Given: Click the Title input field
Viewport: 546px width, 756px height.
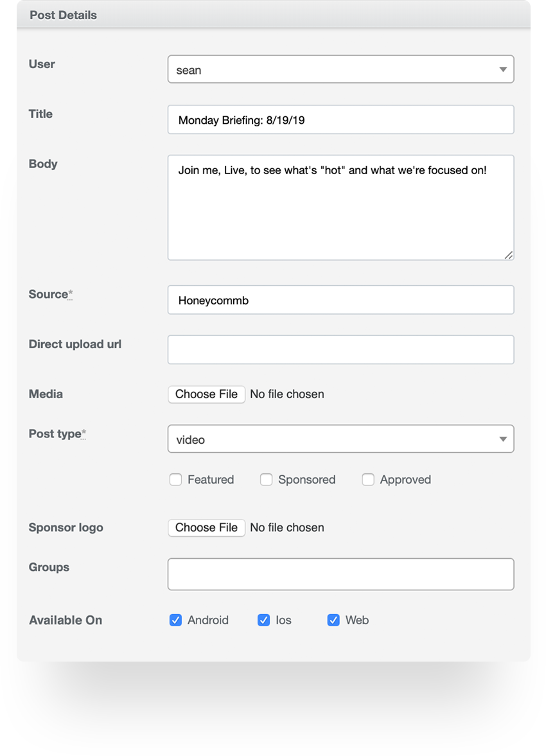Looking at the screenshot, I should tap(340, 120).
